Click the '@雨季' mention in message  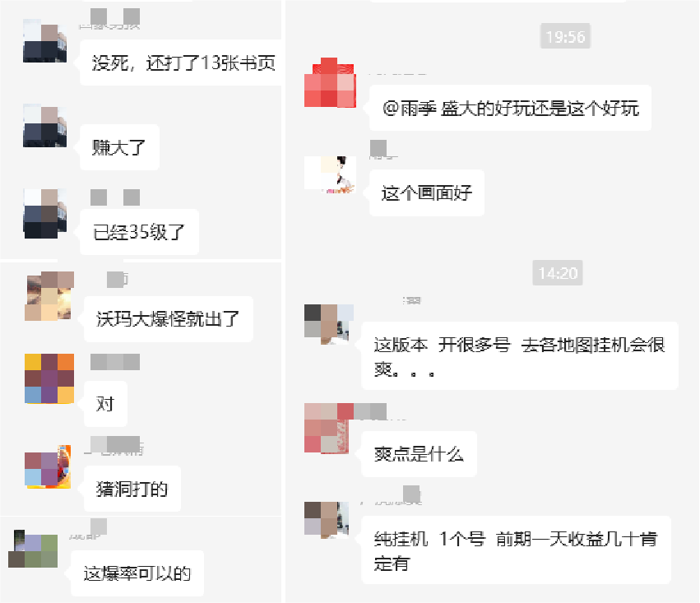point(409,109)
